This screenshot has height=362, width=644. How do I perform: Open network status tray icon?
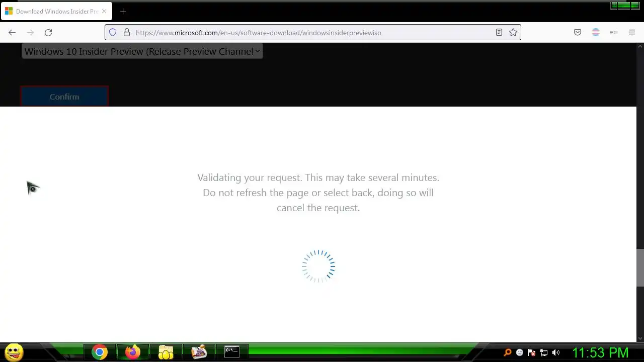(x=544, y=352)
